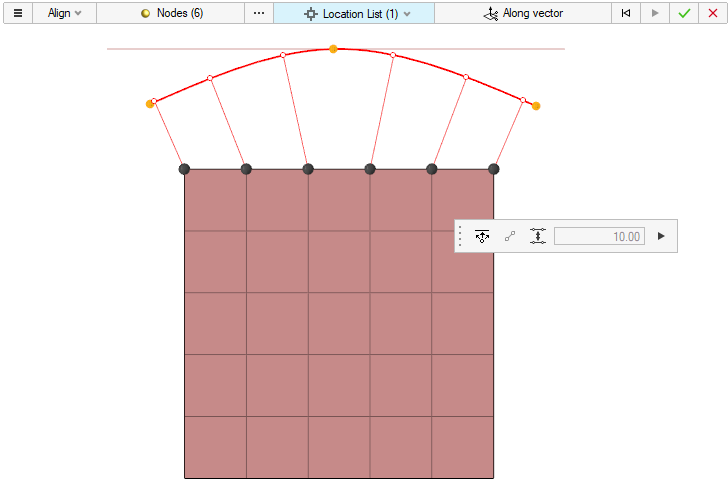Toggle the offset distance icon
Screen dimensions: 728x491
[538, 236]
